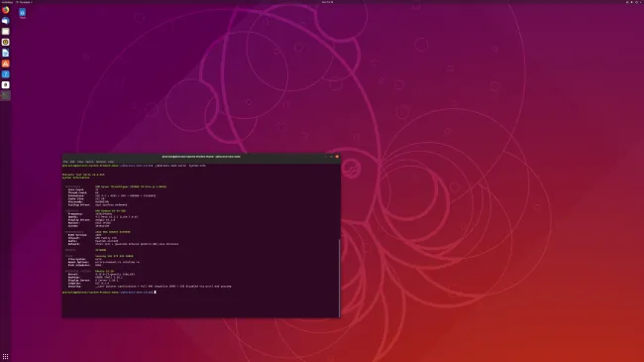
Task: Open the clock in the top bar
Action: tap(327, 2)
